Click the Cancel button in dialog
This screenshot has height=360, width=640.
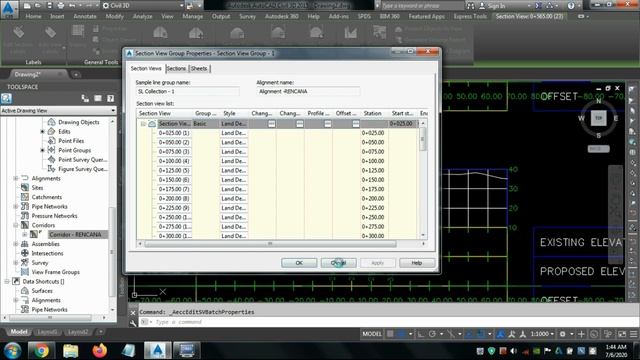pos(338,263)
